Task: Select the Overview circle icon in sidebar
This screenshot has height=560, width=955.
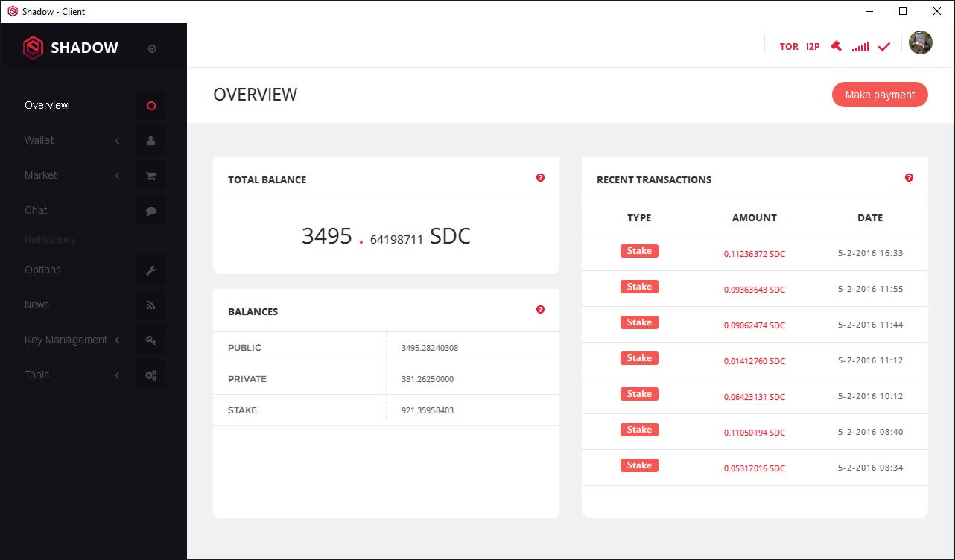Action: point(150,105)
